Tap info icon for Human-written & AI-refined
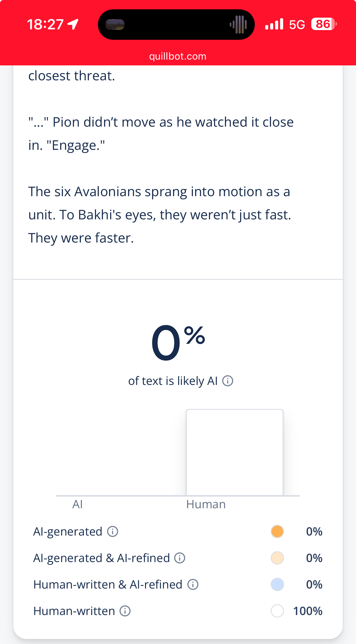This screenshot has width=356, height=644. coord(193,584)
